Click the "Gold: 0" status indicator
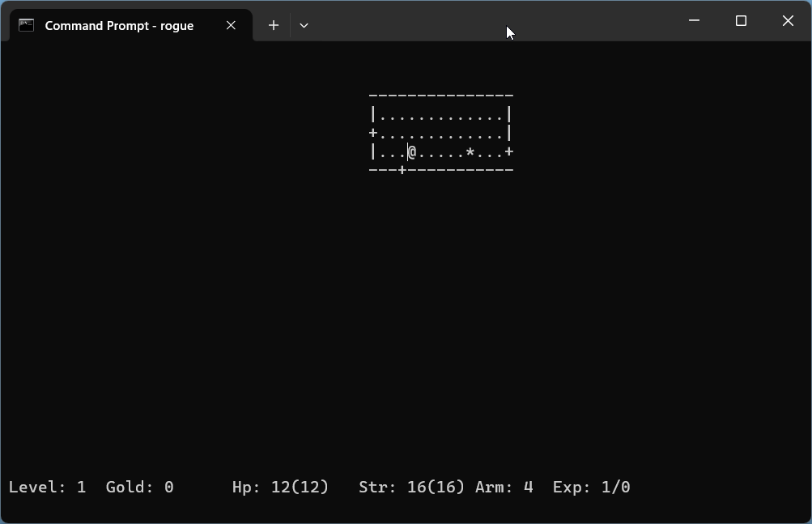 [x=139, y=487]
